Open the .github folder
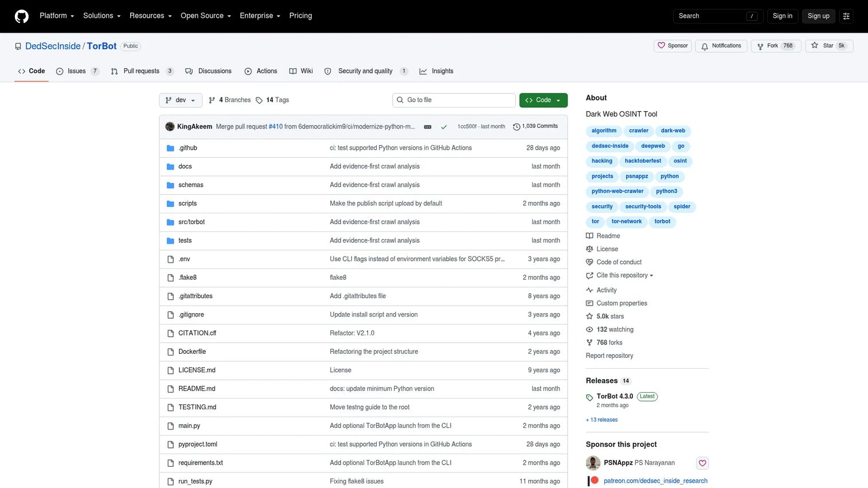 (x=187, y=148)
